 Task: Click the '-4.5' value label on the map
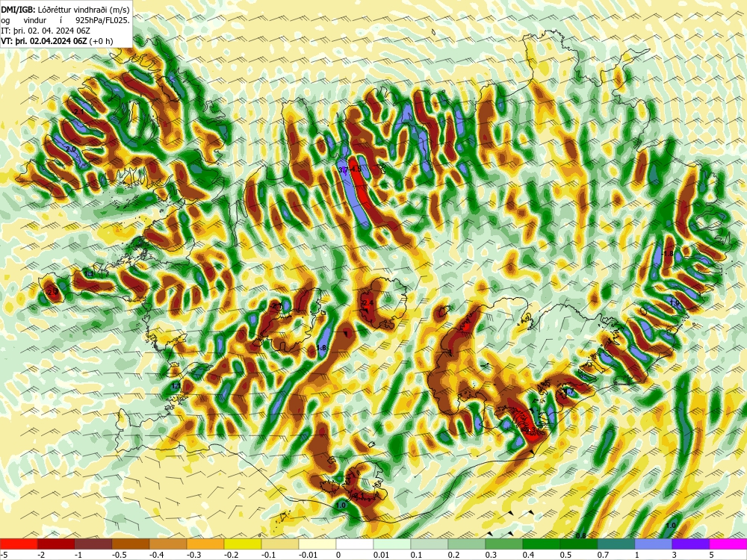(356, 169)
